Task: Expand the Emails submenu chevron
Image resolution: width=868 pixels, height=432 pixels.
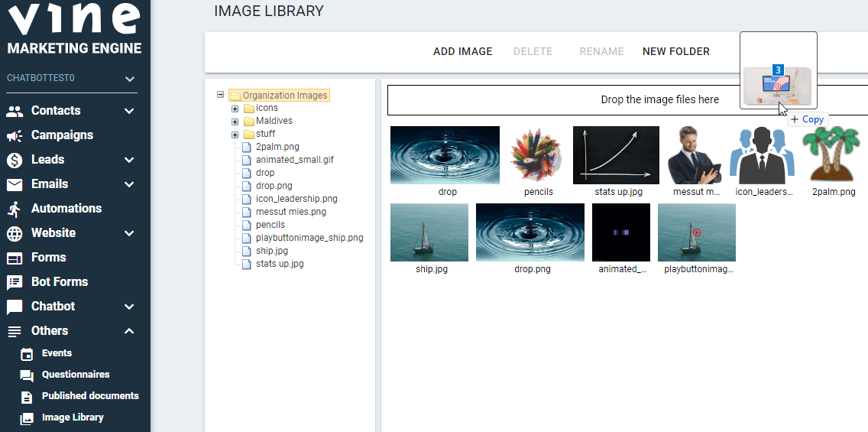Action: click(x=129, y=184)
